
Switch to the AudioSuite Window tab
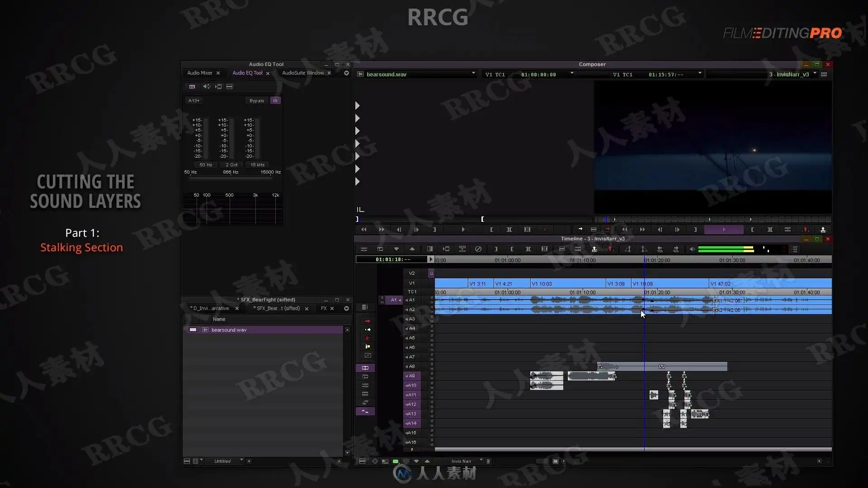tap(302, 73)
